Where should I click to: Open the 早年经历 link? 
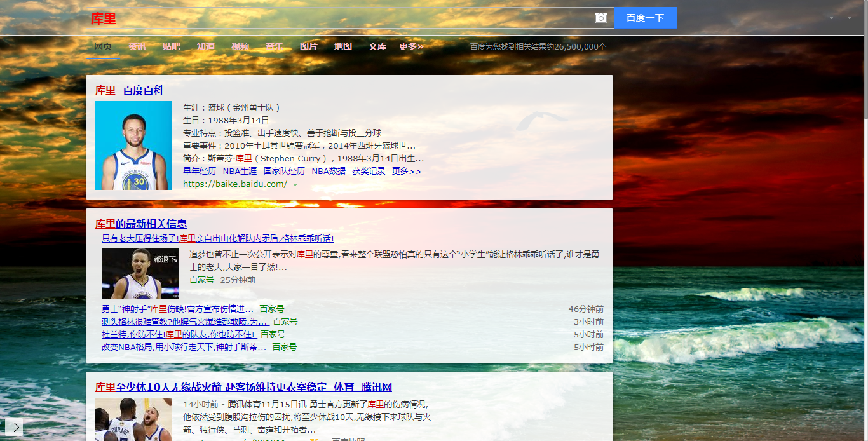click(x=200, y=171)
